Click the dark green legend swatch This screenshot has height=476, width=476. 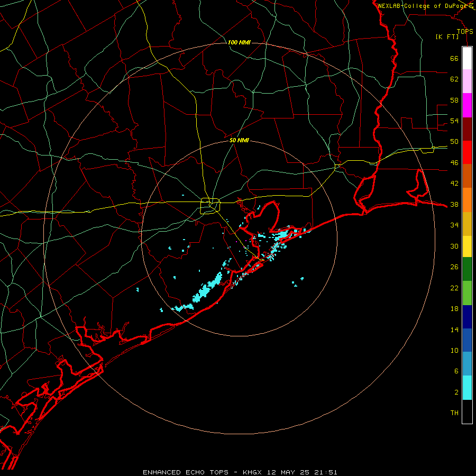click(x=467, y=269)
